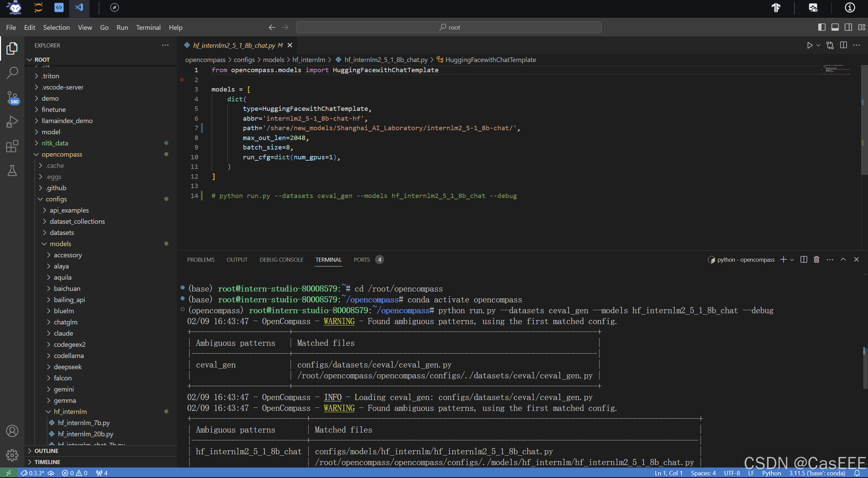
Task: Open hf_internlm_7b.py from the explorer
Action: 83,423
